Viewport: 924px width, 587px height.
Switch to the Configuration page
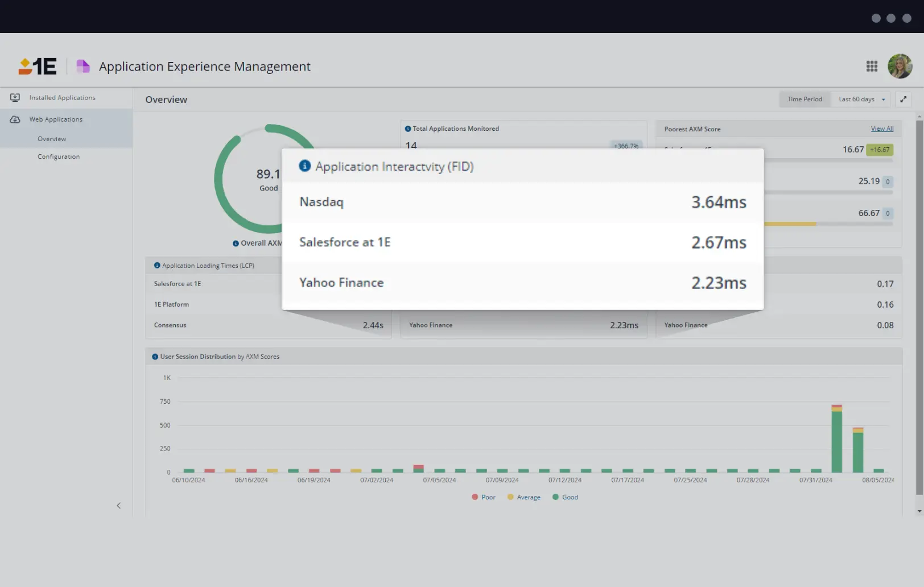59,156
